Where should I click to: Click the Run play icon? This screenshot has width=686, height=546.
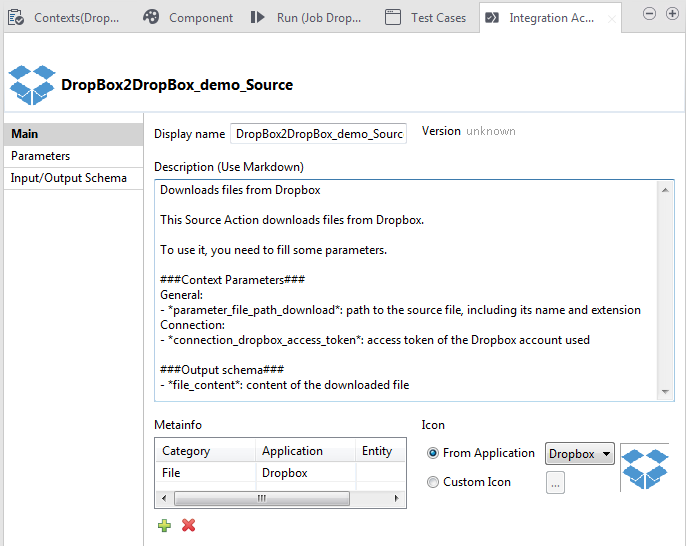pos(258,17)
